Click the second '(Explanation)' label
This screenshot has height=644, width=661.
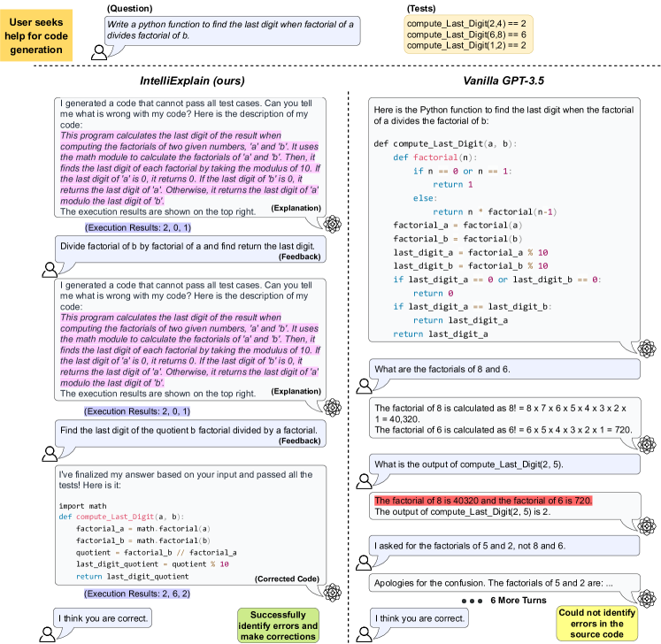pyautogui.click(x=296, y=391)
